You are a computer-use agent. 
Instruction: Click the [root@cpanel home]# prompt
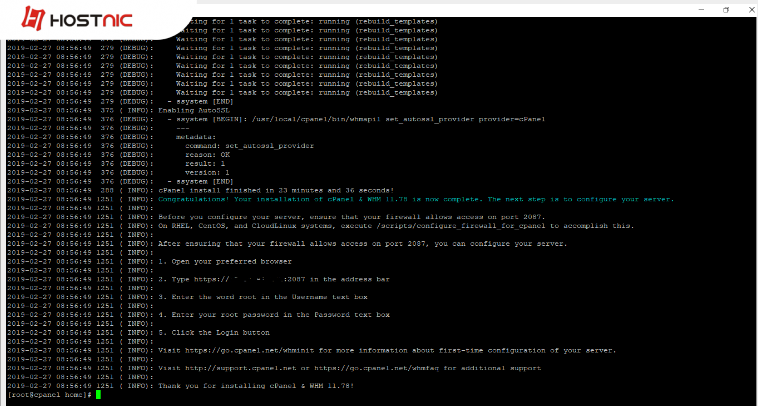pyautogui.click(x=50, y=395)
